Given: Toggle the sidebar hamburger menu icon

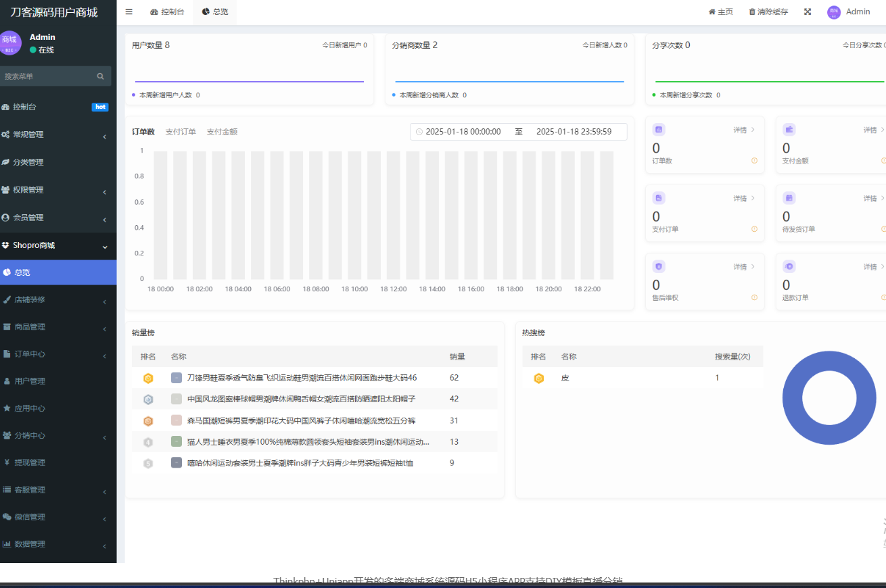Looking at the screenshot, I should click(129, 11).
